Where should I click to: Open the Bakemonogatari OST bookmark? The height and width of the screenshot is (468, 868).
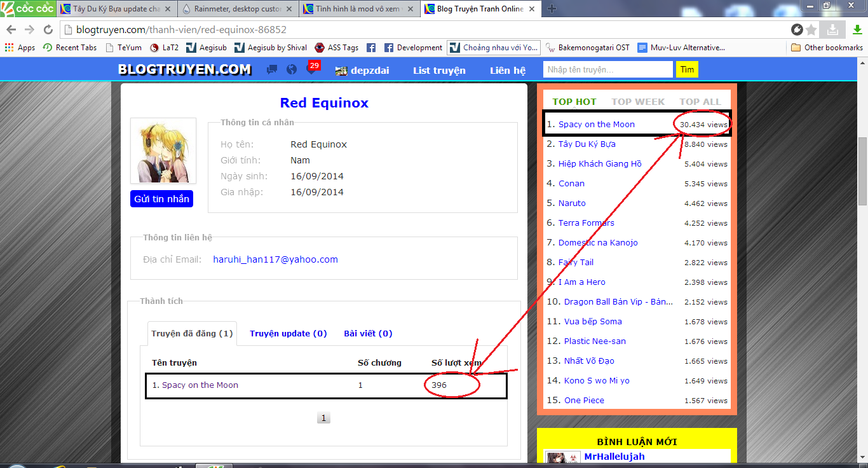[x=587, y=48]
